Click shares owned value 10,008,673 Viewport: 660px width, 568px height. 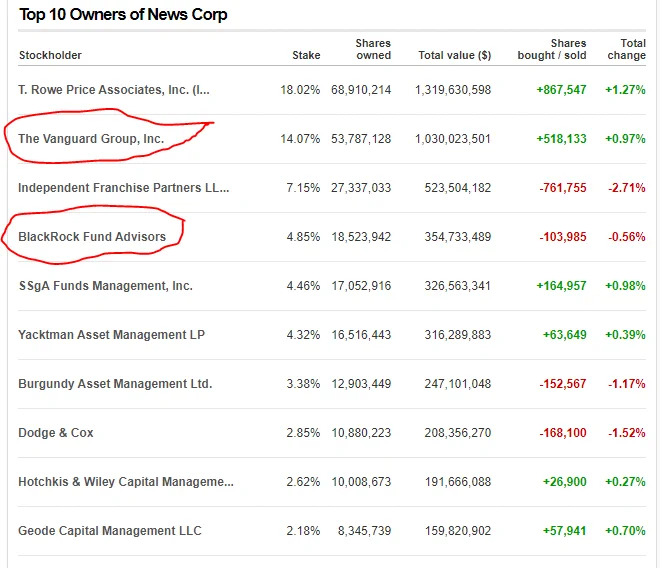pyautogui.click(x=361, y=482)
